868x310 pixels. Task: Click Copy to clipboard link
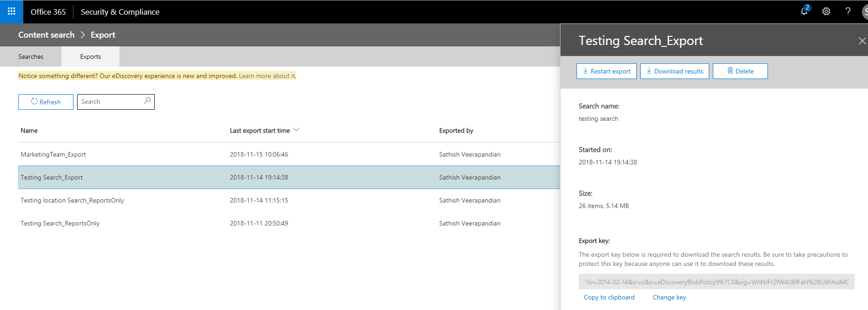coord(609,297)
